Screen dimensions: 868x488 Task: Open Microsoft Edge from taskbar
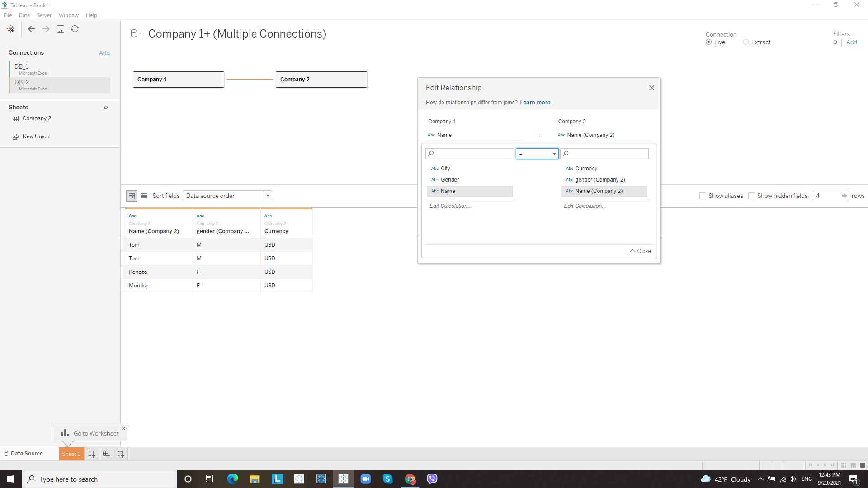coord(232,479)
